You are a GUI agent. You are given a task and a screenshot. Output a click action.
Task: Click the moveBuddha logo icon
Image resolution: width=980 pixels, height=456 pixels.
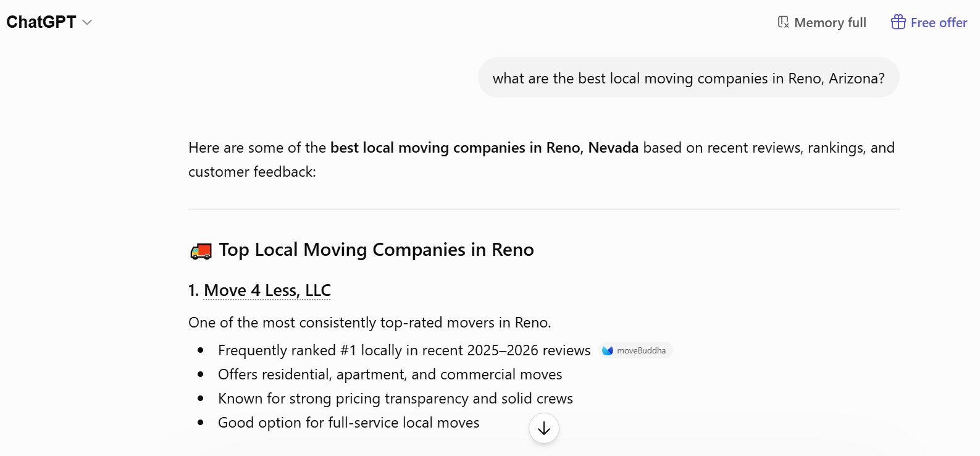608,350
